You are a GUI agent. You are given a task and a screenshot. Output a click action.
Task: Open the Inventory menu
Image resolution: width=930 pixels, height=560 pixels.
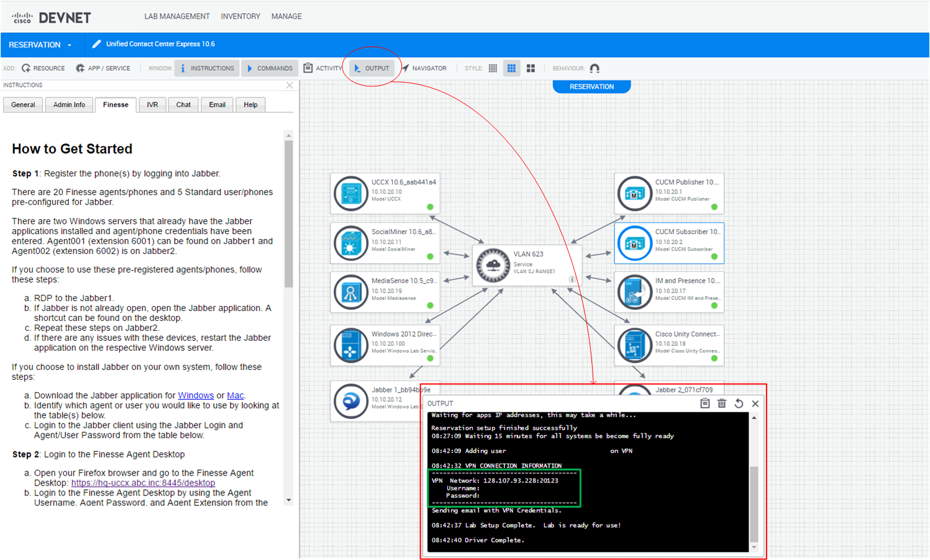pos(240,17)
